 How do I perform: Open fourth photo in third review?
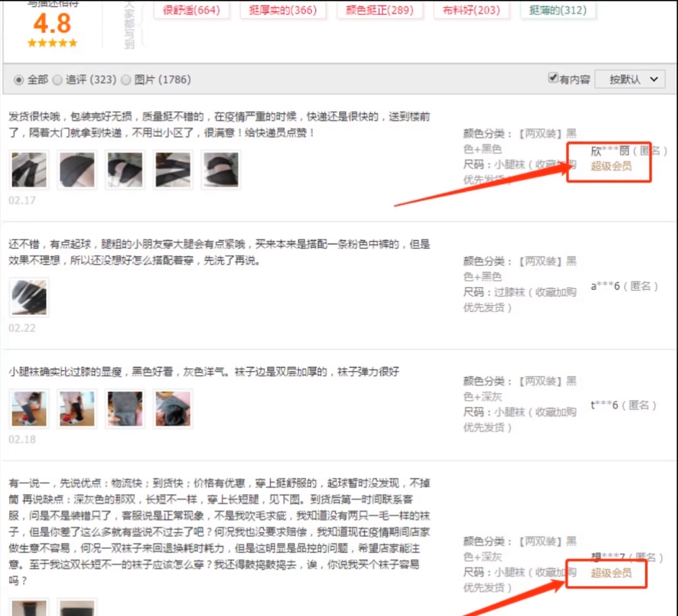173,408
